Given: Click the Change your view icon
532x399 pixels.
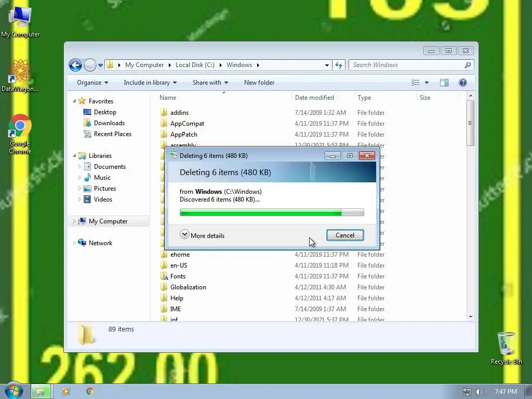Looking at the screenshot, I should click(415, 83).
